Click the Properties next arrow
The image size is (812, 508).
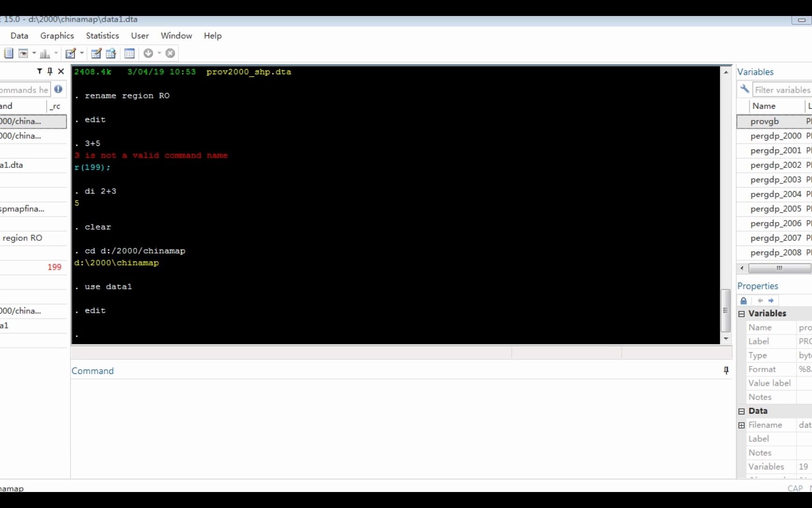coord(771,301)
